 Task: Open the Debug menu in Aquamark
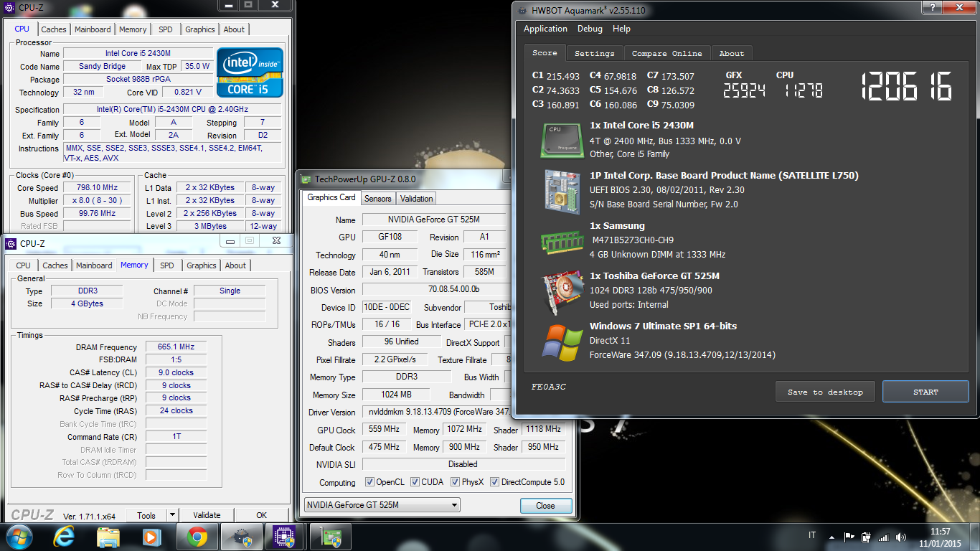[590, 29]
